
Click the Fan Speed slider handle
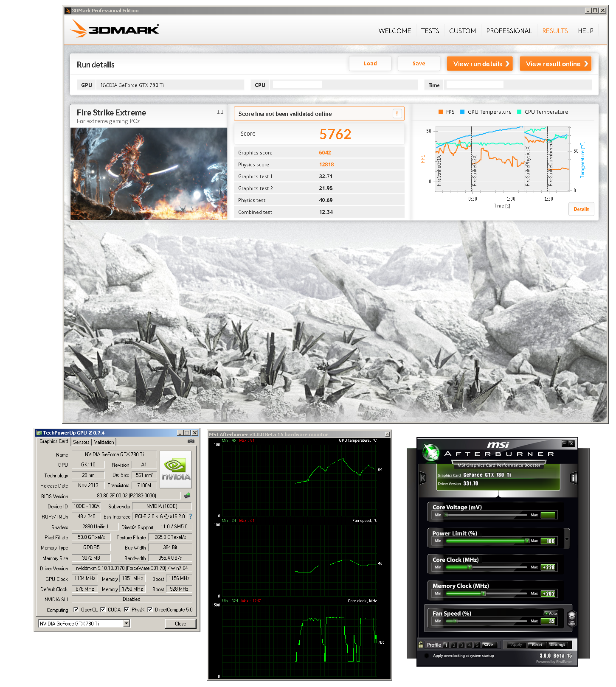click(456, 621)
